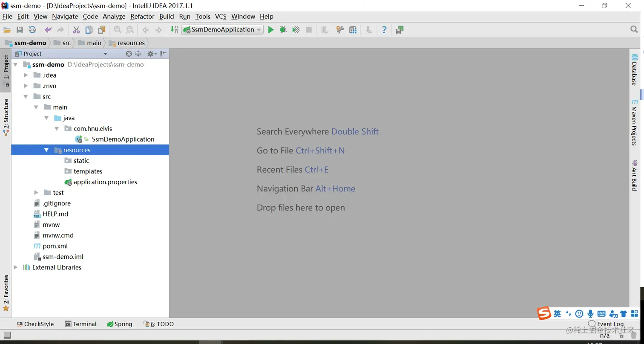Hide the Project panel with the hide icon
644x344 pixels.
click(x=164, y=54)
